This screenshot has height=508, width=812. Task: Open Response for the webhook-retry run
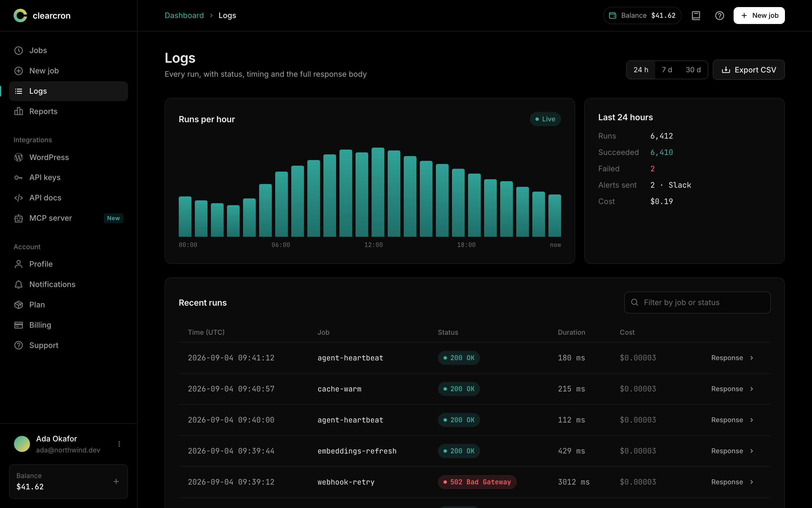(x=732, y=482)
